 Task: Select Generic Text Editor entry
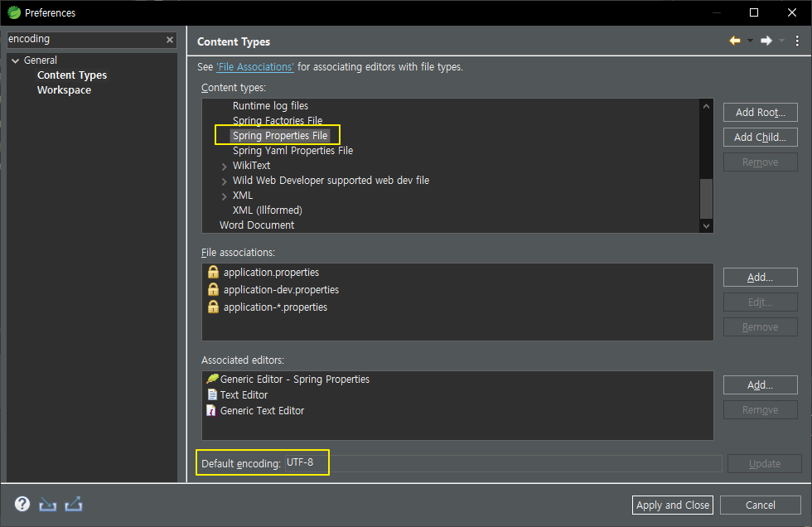262,410
